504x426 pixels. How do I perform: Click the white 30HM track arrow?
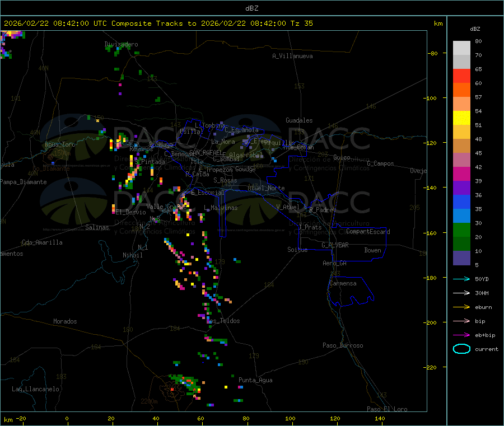point(461,293)
